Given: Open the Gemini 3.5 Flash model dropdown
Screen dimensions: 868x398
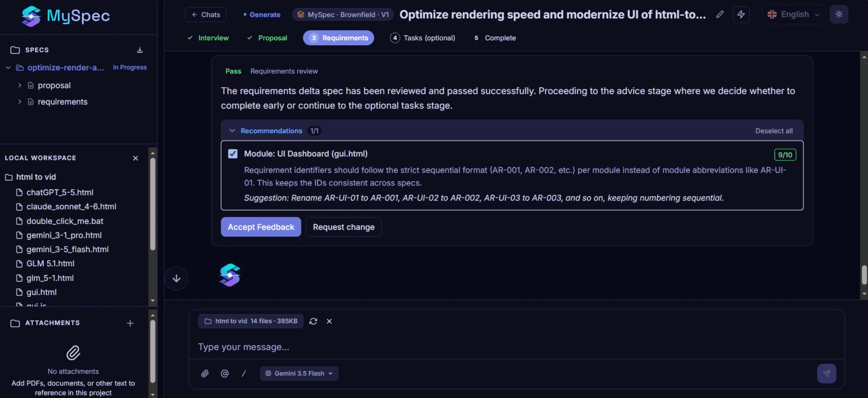Looking at the screenshot, I should click(x=299, y=374).
